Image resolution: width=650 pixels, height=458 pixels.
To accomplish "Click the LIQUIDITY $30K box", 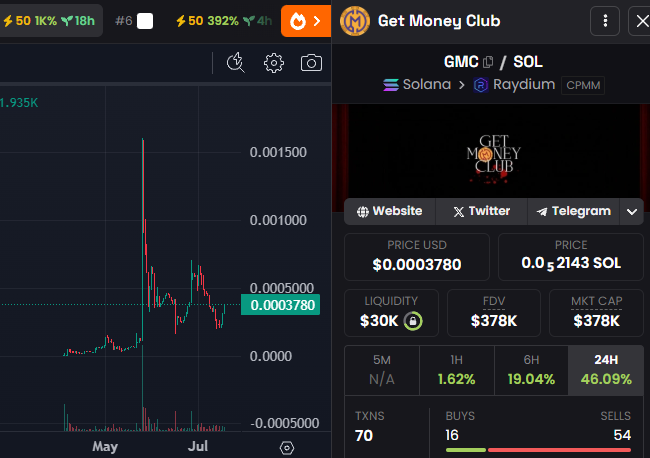I will click(x=391, y=313).
